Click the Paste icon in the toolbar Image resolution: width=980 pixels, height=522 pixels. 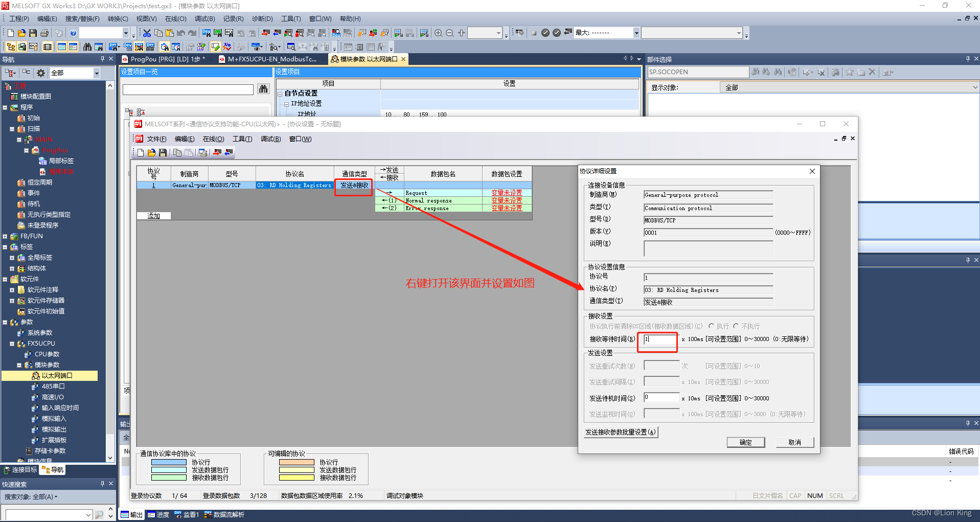169,32
